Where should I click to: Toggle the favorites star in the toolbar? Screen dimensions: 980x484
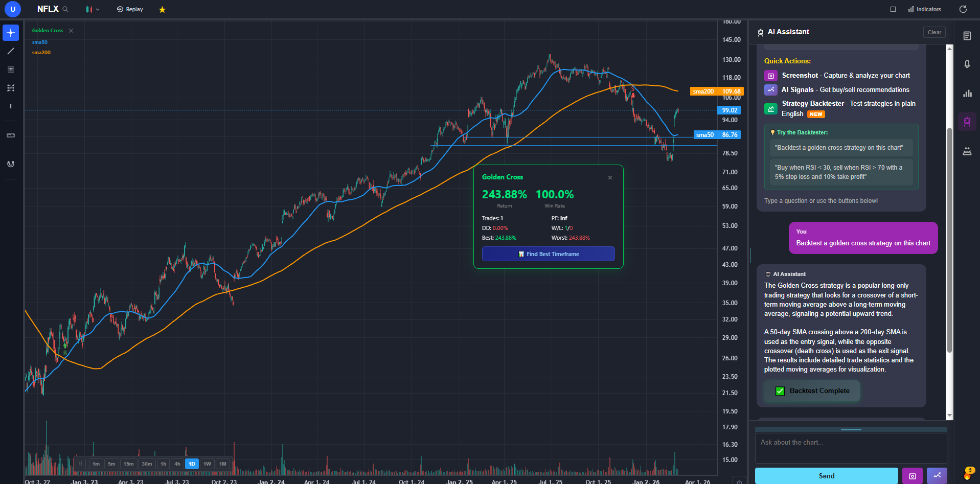(x=162, y=9)
